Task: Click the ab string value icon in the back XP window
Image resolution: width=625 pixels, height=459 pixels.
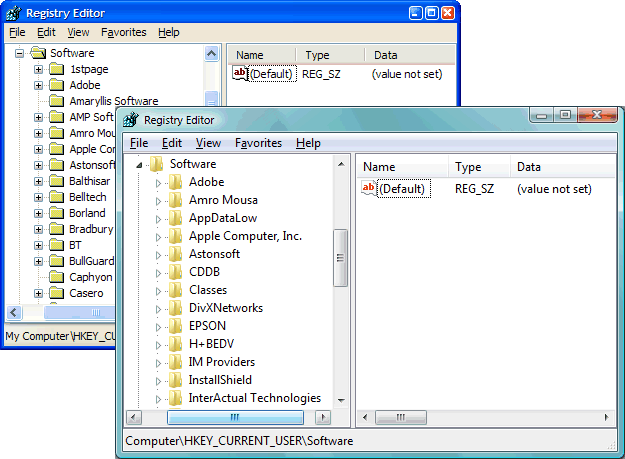Action: pyautogui.click(x=240, y=73)
